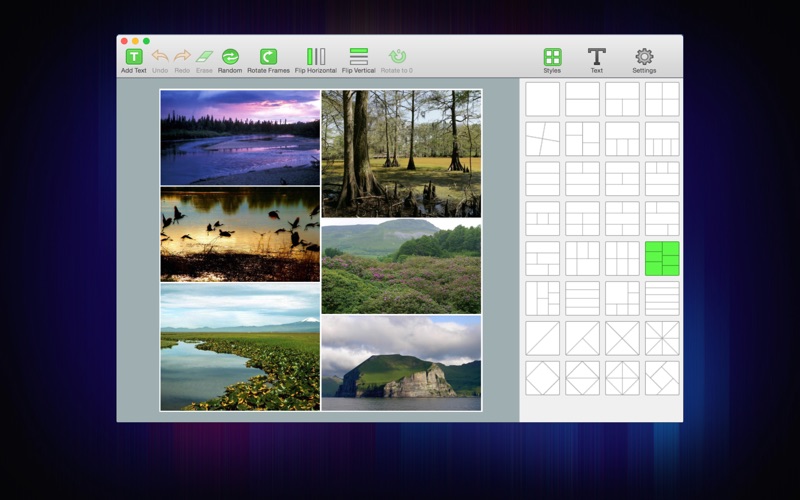Click the green sea cliff photo

pyautogui.click(x=402, y=363)
